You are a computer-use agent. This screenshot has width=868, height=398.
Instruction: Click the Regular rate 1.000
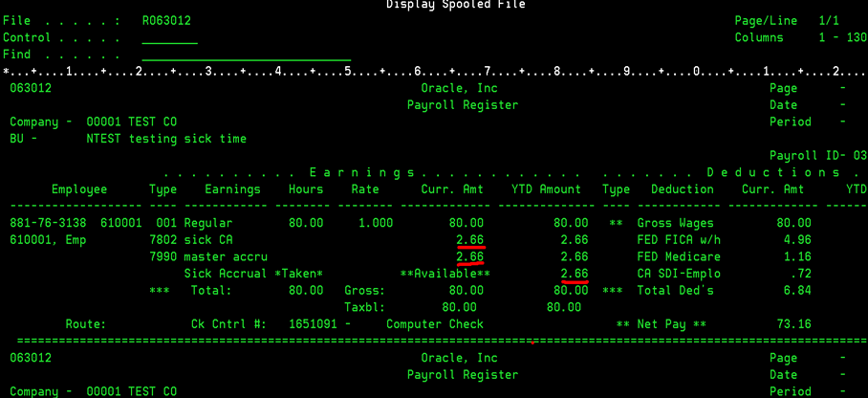click(376, 223)
